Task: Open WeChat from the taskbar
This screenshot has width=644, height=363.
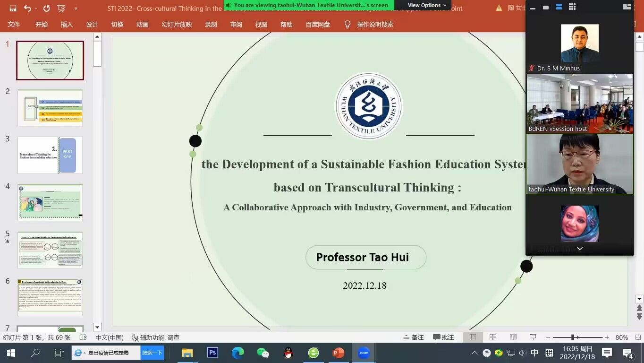Action: [263, 353]
